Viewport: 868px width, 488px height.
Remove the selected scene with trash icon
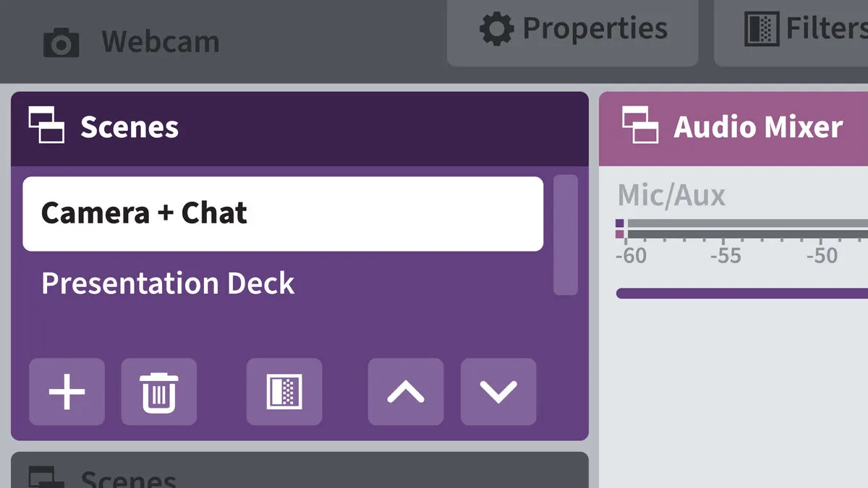(159, 391)
